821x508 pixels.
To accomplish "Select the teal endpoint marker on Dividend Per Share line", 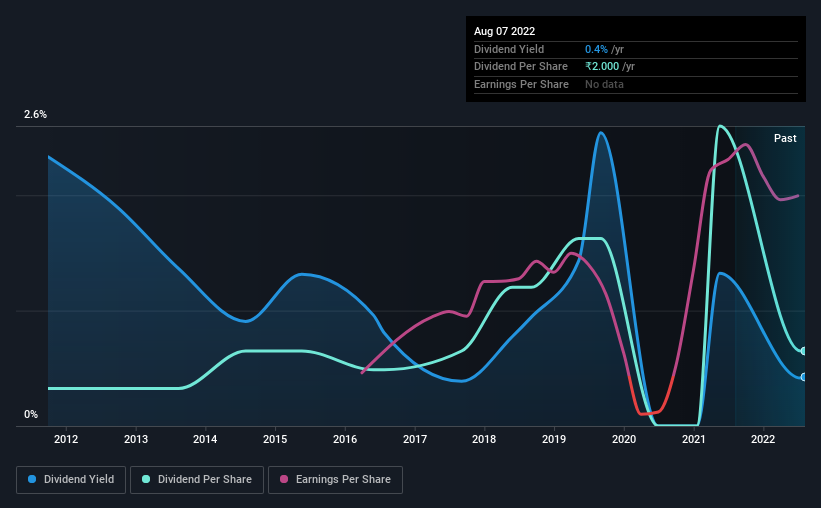I will (803, 351).
